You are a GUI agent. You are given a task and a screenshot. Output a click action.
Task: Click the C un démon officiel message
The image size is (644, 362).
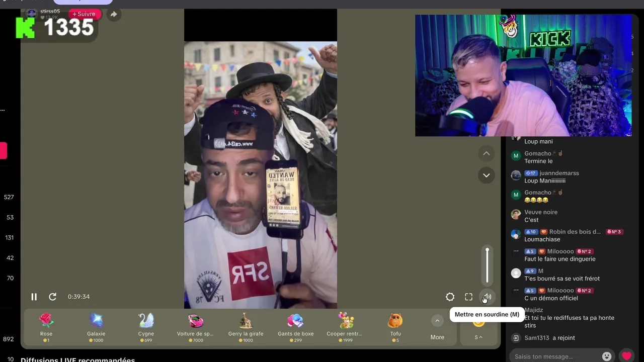pos(551,298)
